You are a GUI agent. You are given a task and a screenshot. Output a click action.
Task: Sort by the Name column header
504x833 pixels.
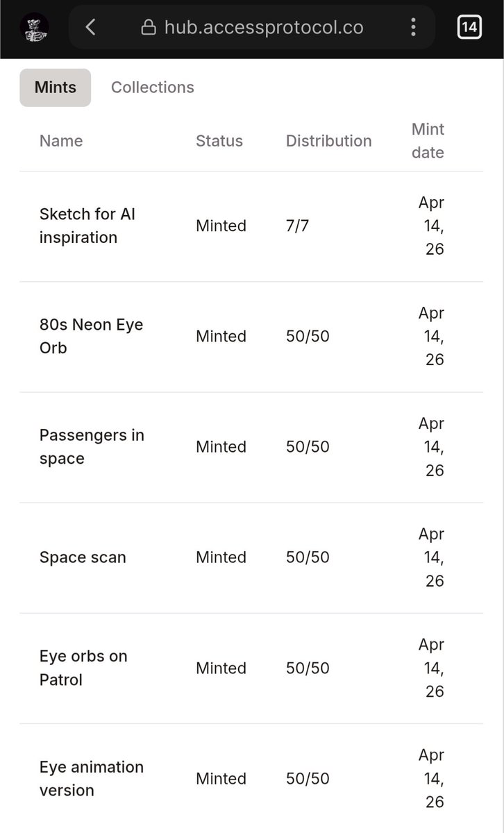point(61,141)
